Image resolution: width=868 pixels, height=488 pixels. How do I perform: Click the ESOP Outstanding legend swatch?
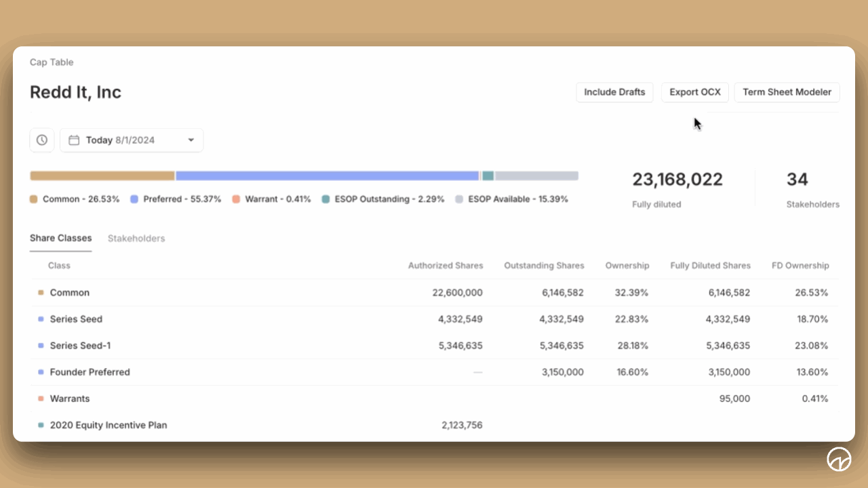[x=325, y=199]
